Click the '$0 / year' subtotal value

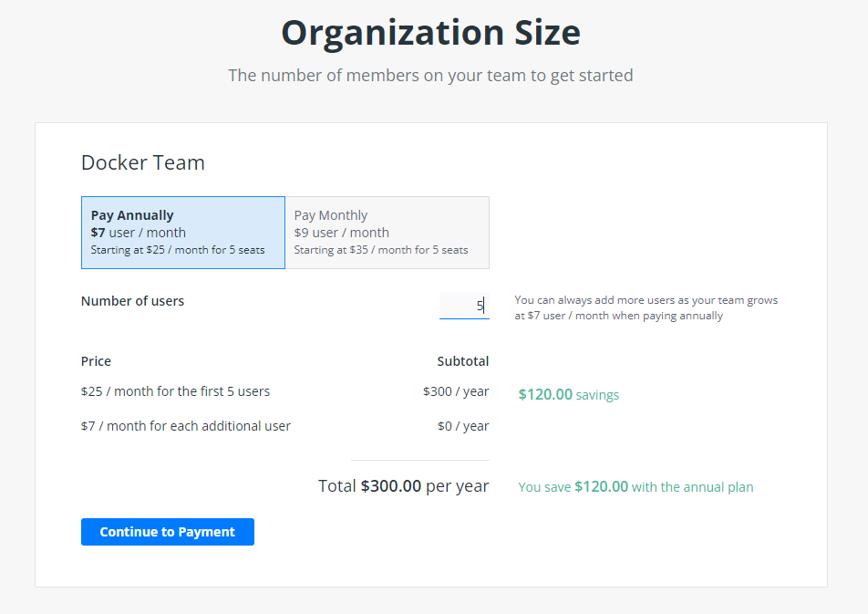463,426
